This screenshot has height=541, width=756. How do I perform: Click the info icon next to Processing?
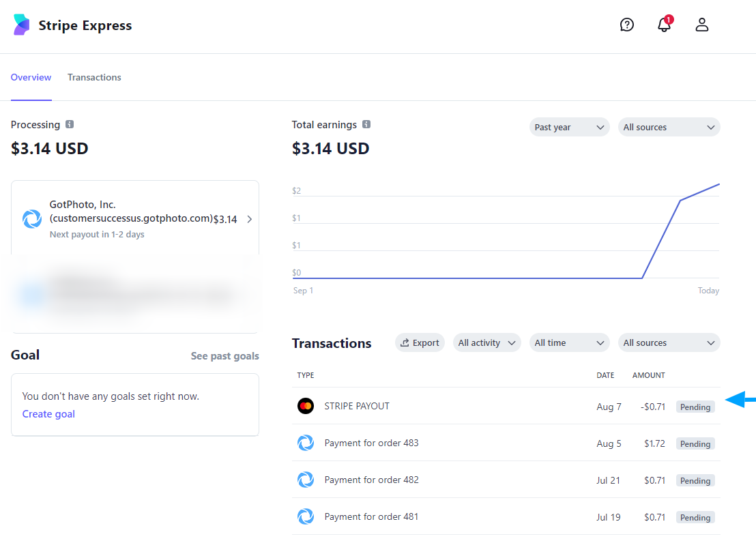[70, 124]
